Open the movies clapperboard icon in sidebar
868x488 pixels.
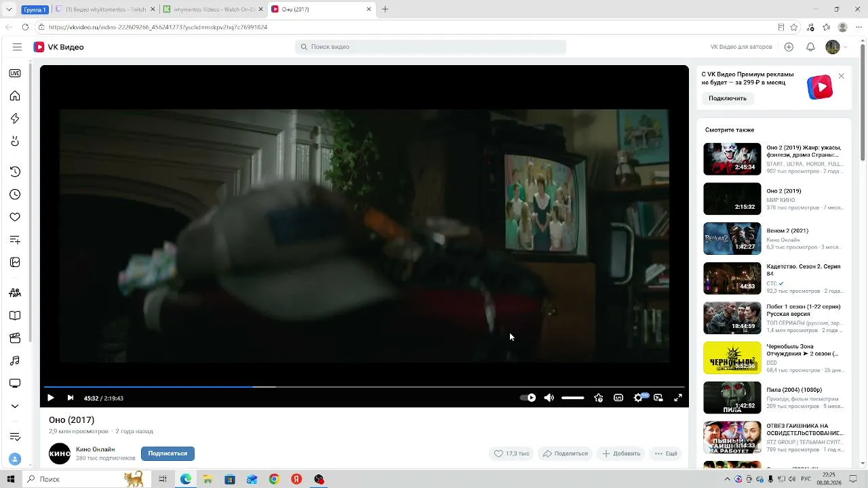15,338
